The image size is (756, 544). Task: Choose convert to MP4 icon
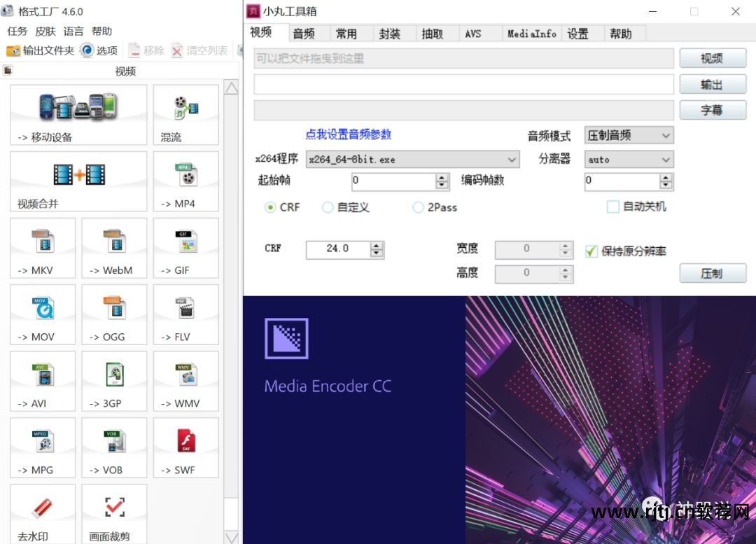(185, 181)
